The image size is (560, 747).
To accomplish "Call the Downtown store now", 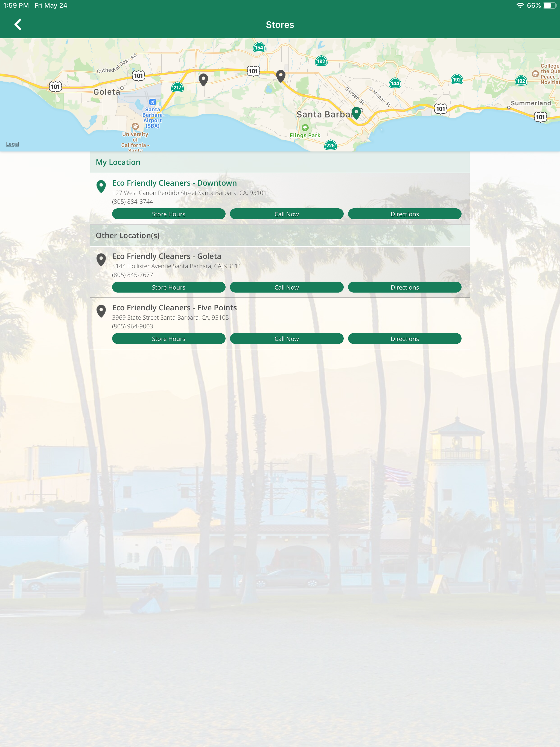I will pos(286,214).
